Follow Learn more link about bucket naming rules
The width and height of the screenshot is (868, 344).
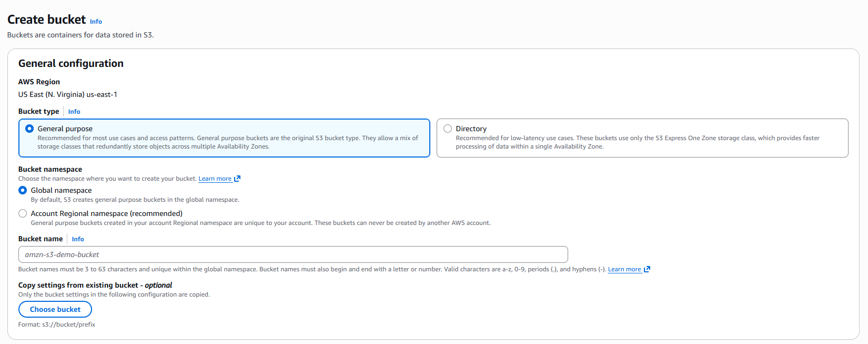624,269
